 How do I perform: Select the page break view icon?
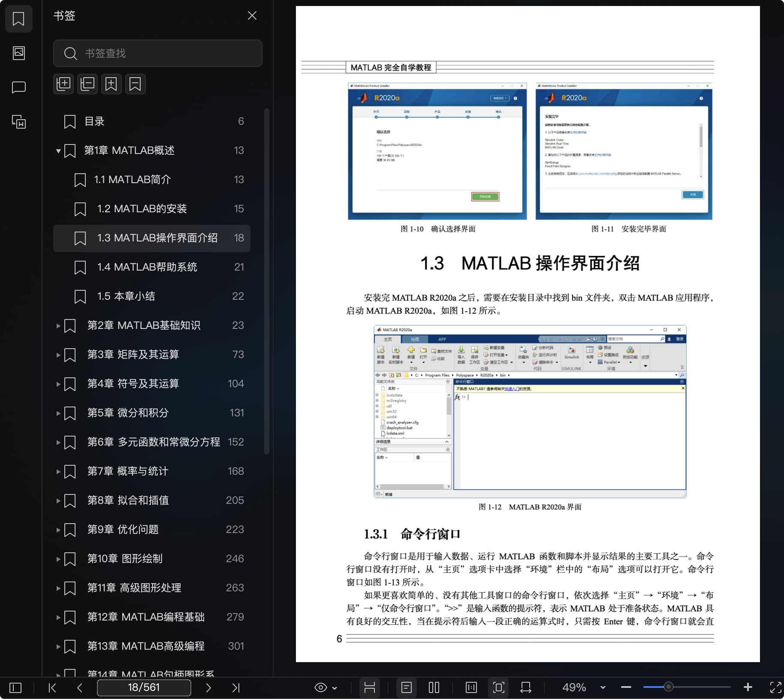[370, 688]
